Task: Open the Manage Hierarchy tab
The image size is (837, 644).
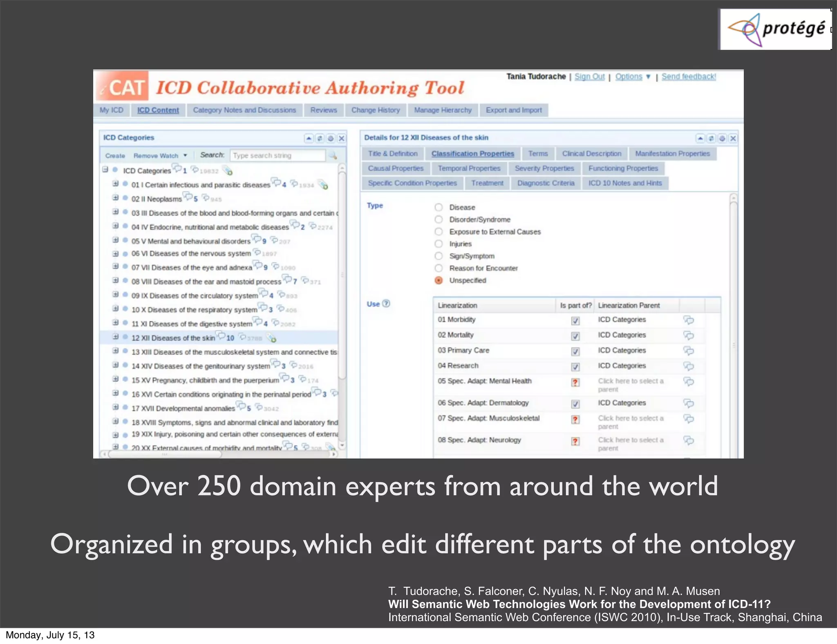Action: 443,110
